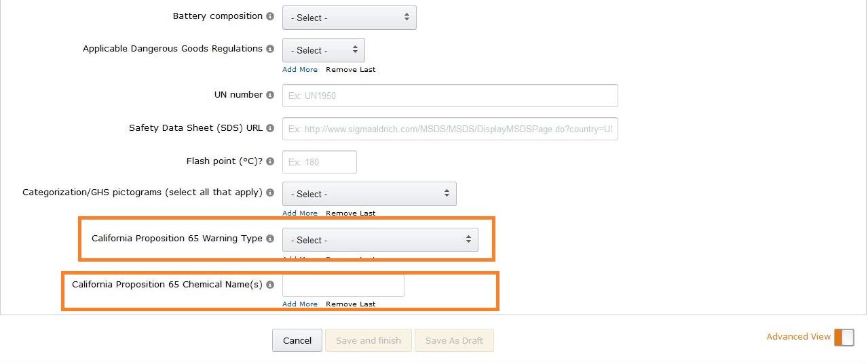Toggle the Advanced View switch
Image resolution: width=868 pixels, height=364 pixels.
[844, 337]
